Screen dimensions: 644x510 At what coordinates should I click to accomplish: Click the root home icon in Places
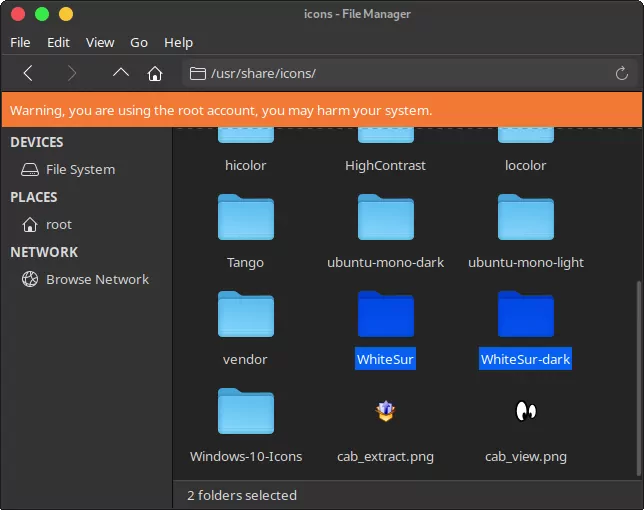click(30, 225)
